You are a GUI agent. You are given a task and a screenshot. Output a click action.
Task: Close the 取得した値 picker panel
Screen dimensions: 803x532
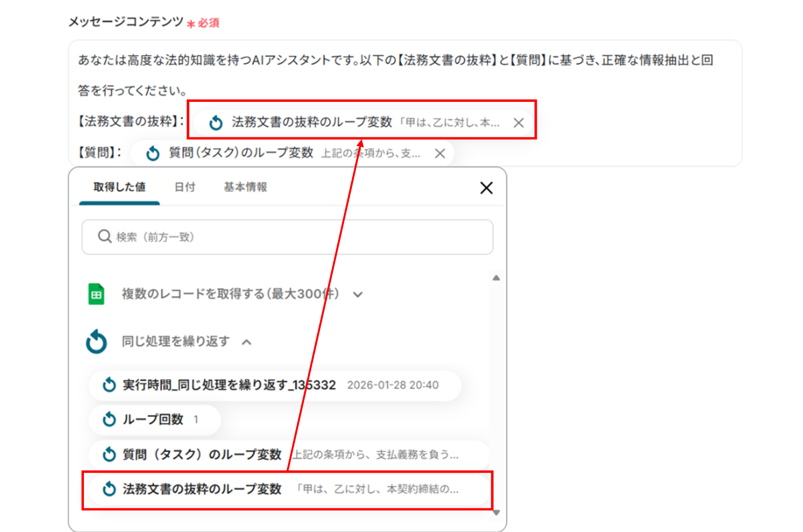486,188
